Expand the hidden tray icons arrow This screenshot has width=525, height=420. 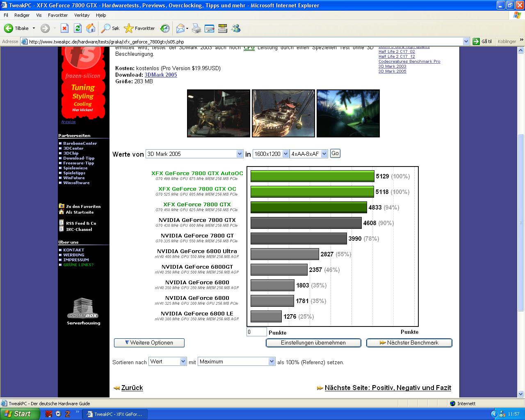[494, 414]
